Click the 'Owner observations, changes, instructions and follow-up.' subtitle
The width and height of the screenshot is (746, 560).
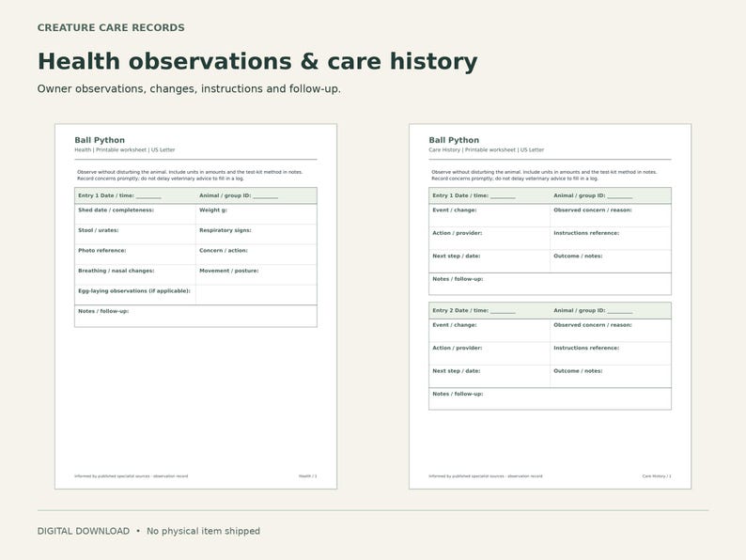(189, 89)
